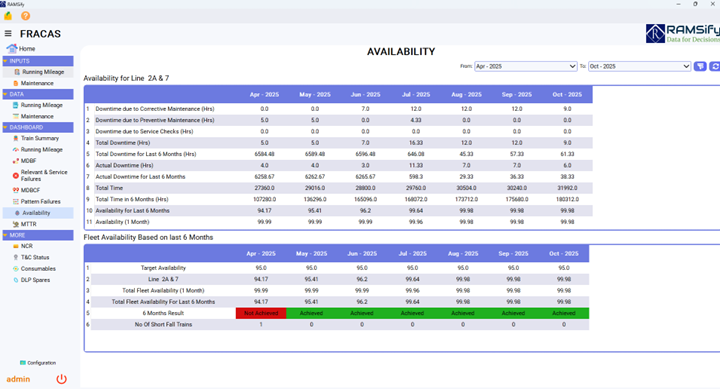
Task: Open Configuration settings
Action: point(38,363)
